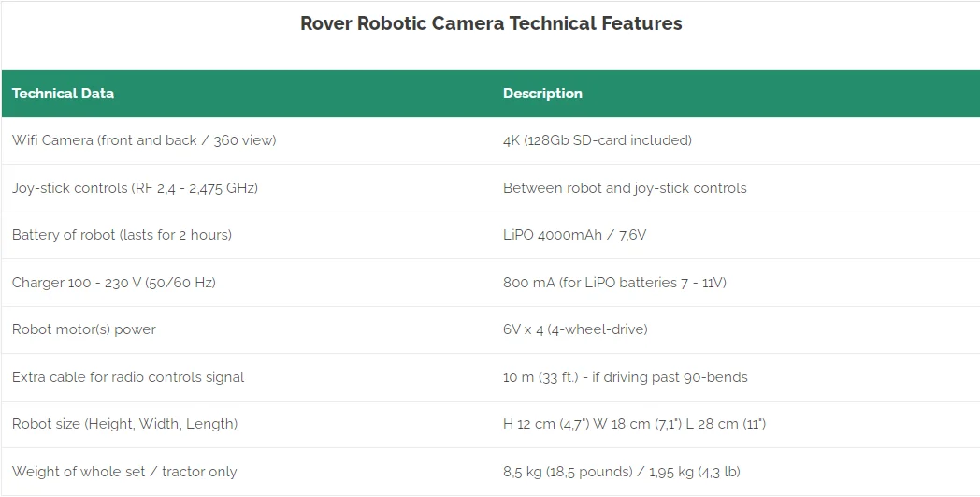Screen dimensions: 980x497
Task: Click '800 mA (for LiPO batteries 7 - 11V)' text
Action: [614, 283]
